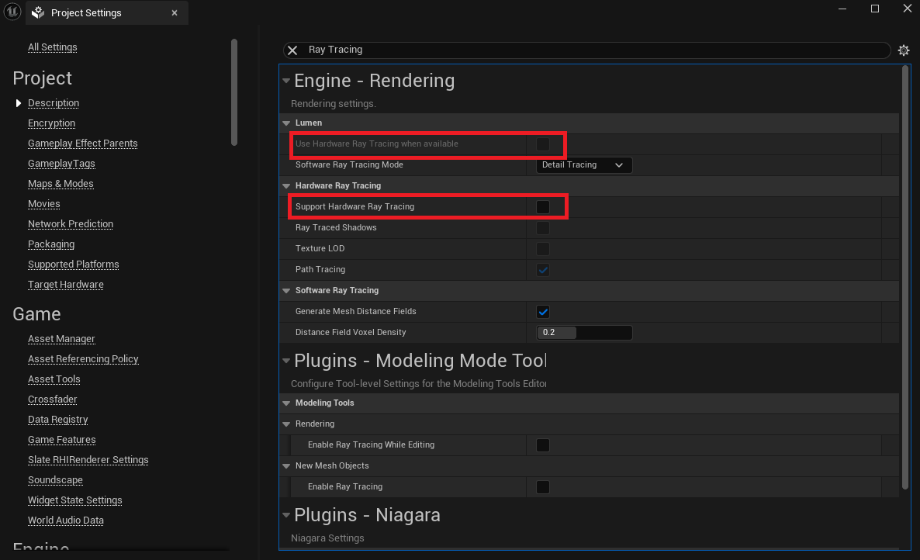920x560 pixels.
Task: Click the Distance Field Voxel Density slider
Action: click(584, 332)
